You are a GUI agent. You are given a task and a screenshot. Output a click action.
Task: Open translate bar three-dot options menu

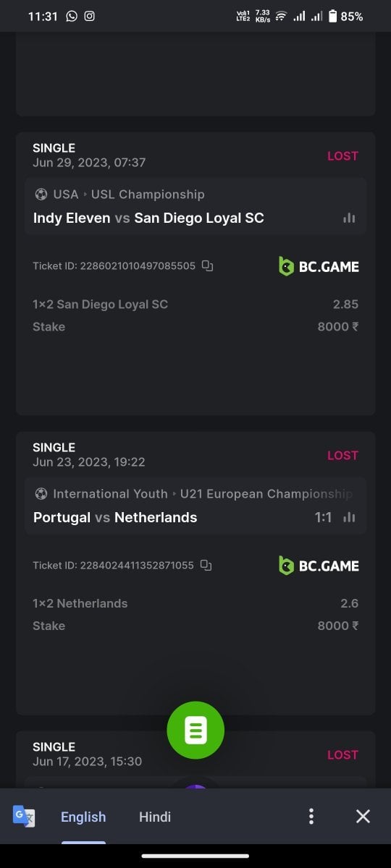(x=311, y=817)
